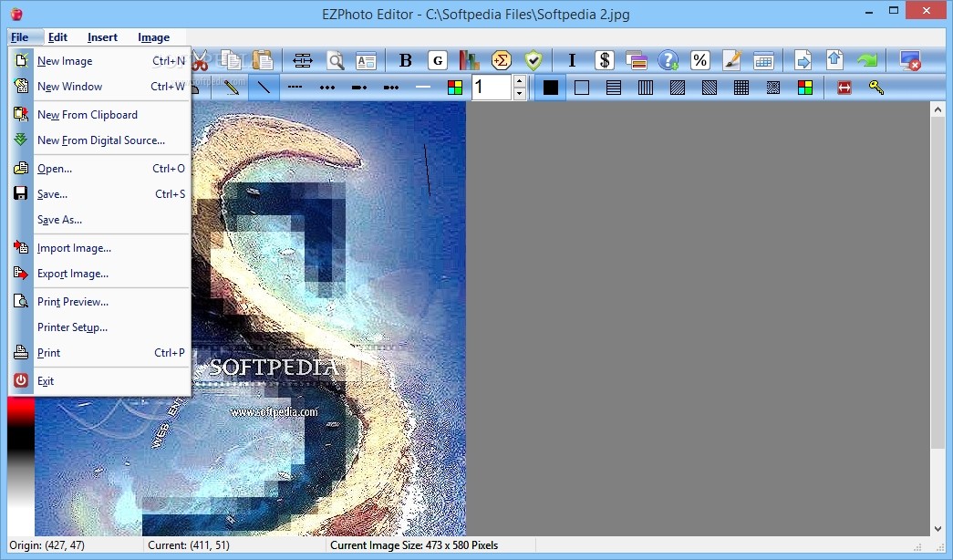Select the empty outline fill style
Image resolution: width=953 pixels, height=560 pixels.
point(582,88)
